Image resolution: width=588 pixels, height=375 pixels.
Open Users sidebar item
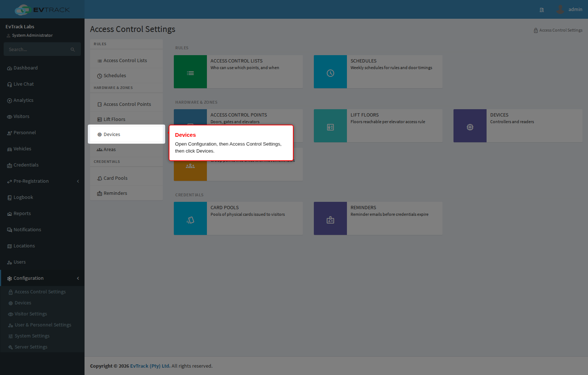click(x=42, y=262)
